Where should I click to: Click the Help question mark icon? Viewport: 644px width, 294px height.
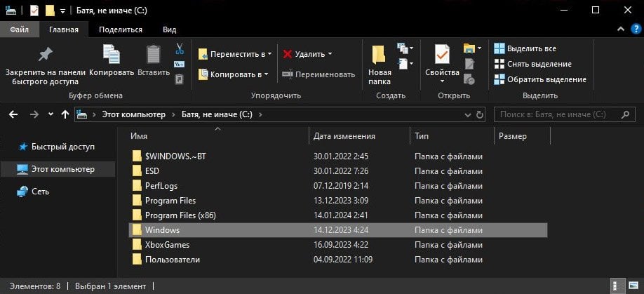point(635,29)
